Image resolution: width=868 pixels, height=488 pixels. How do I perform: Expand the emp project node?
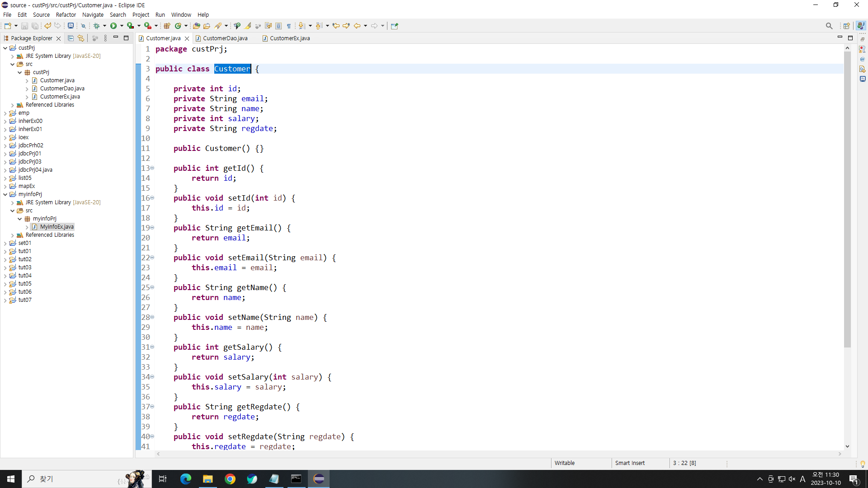5,113
